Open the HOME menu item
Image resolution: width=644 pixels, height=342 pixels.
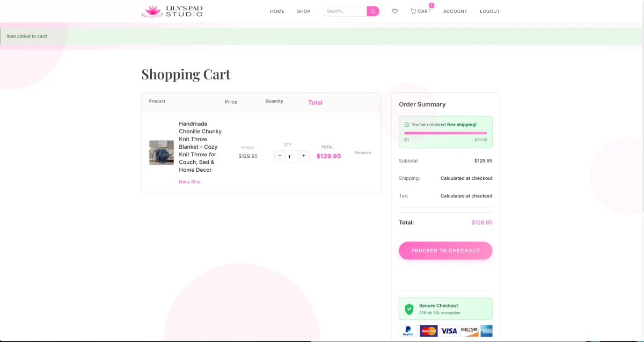(277, 11)
